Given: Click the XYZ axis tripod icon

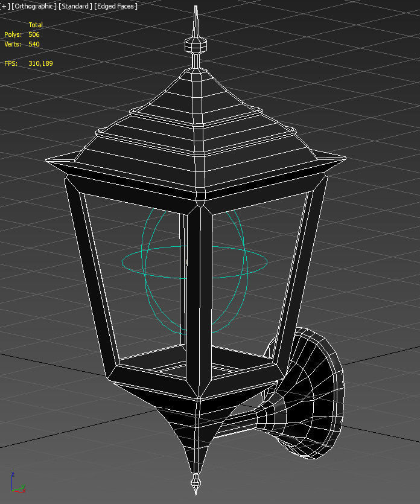Looking at the screenshot, I should pos(17,483).
